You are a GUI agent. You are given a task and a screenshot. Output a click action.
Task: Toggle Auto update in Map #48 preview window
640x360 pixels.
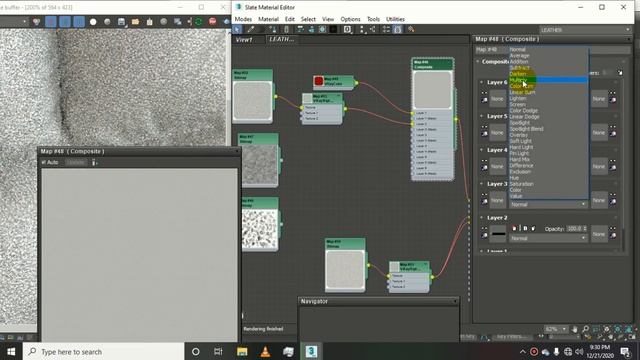[50, 162]
